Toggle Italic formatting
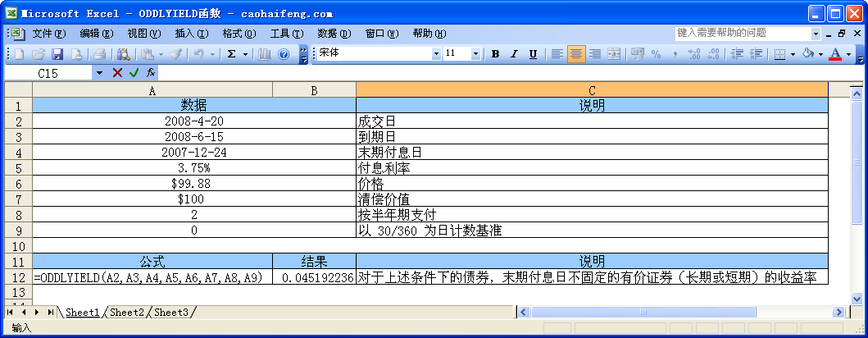 click(x=514, y=54)
